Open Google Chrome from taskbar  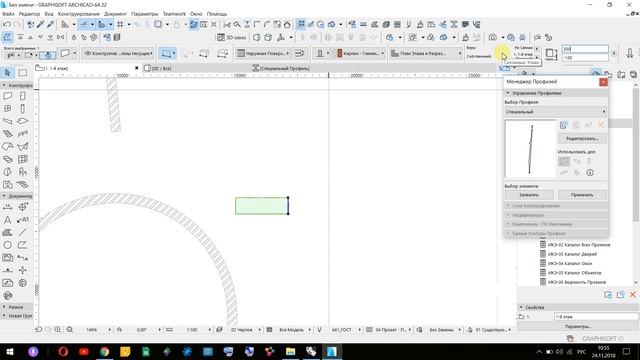point(104,351)
